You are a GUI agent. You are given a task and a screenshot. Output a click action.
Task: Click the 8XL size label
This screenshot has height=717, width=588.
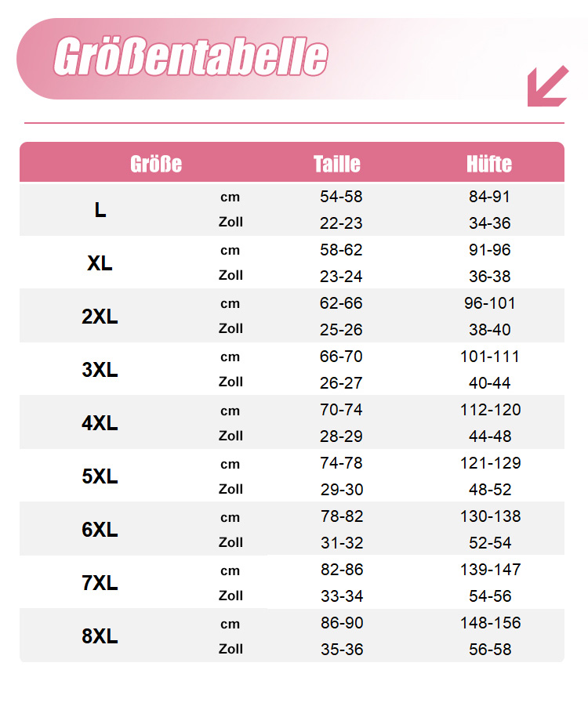[100, 636]
